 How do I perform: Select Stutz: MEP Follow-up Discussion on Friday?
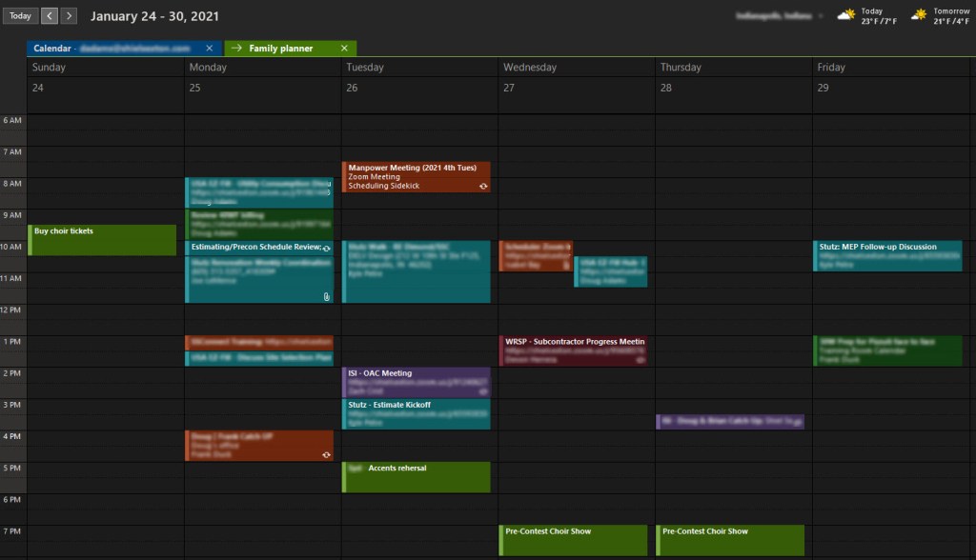click(x=887, y=255)
